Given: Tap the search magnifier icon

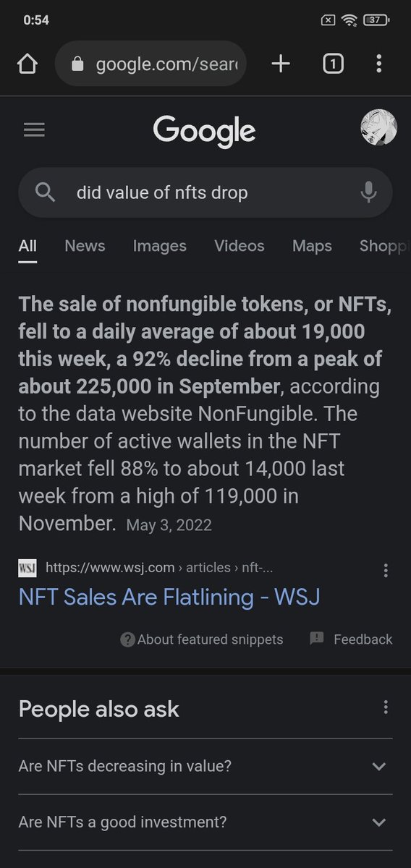Looking at the screenshot, I should pos(45,192).
